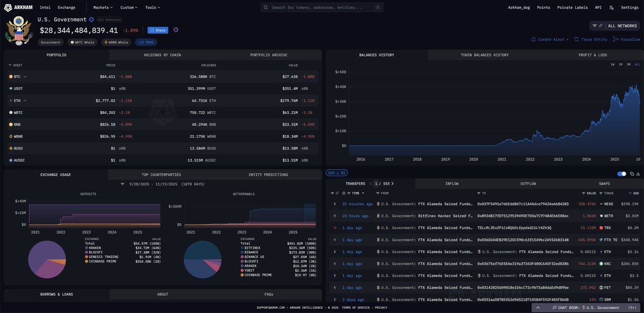Open the Custom dropdown menu
The width and height of the screenshot is (644, 313).
pos(129,8)
